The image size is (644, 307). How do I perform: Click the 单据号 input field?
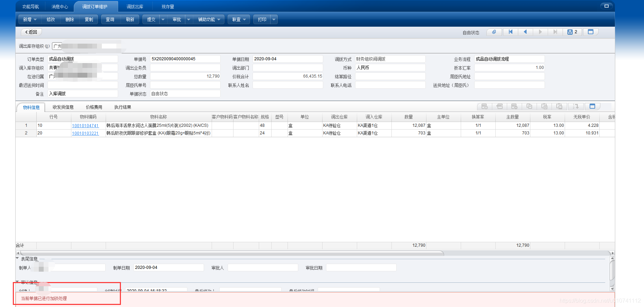pyautogui.click(x=185, y=59)
